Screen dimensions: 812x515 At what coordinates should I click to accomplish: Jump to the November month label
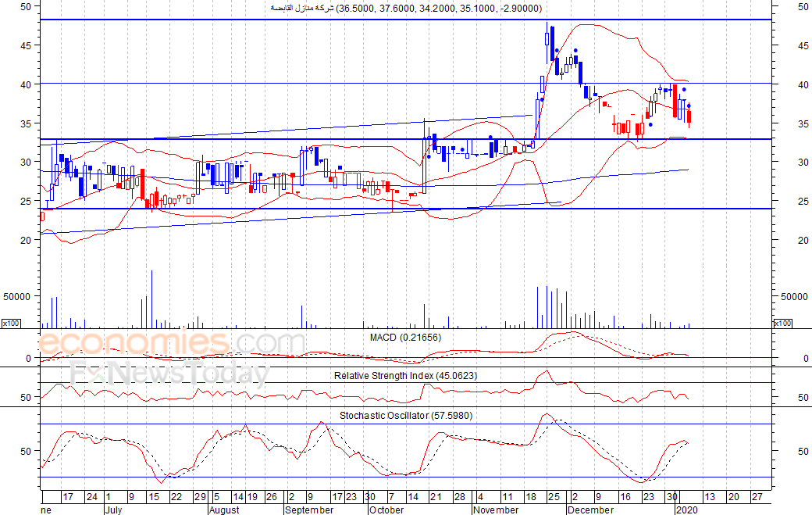click(496, 510)
